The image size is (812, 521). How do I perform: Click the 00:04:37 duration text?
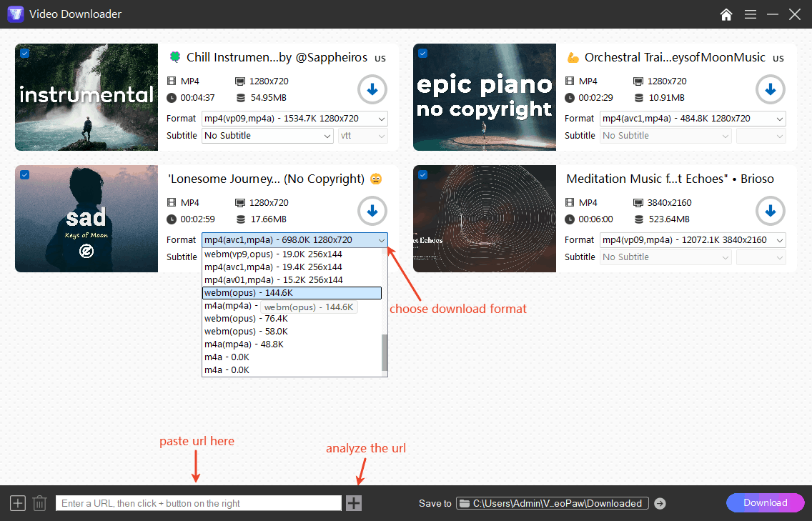pos(197,98)
